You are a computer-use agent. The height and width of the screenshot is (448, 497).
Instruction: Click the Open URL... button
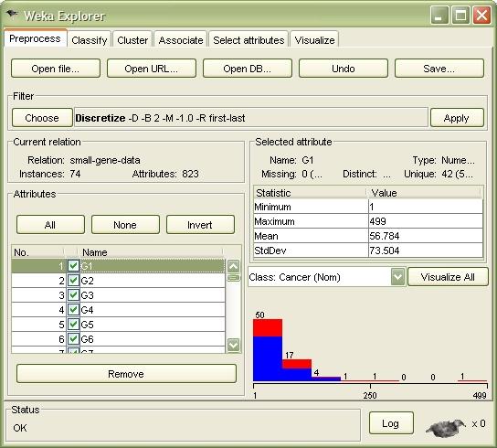pyautogui.click(x=152, y=69)
